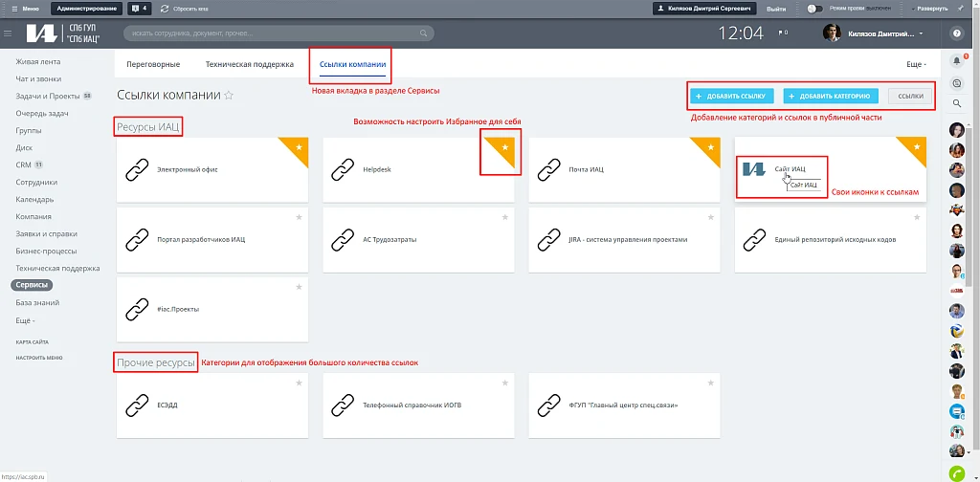Select Техническая поддержка tab
980x482 pixels.
(250, 64)
